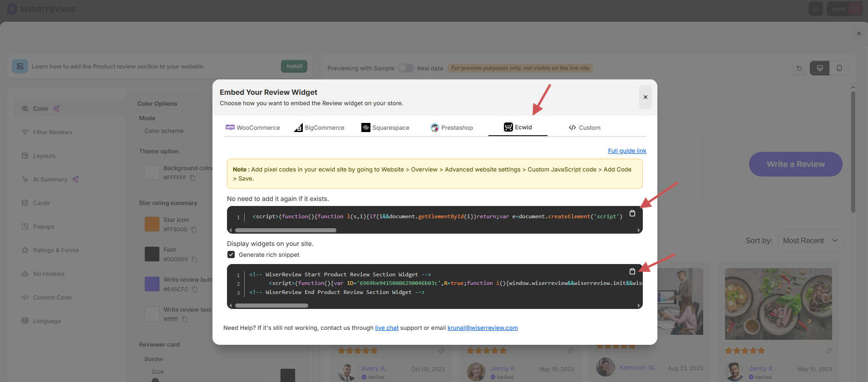Viewport: 868px width, 382px height.
Task: Close the Embed Your Review Widget dialog
Action: pos(645,97)
